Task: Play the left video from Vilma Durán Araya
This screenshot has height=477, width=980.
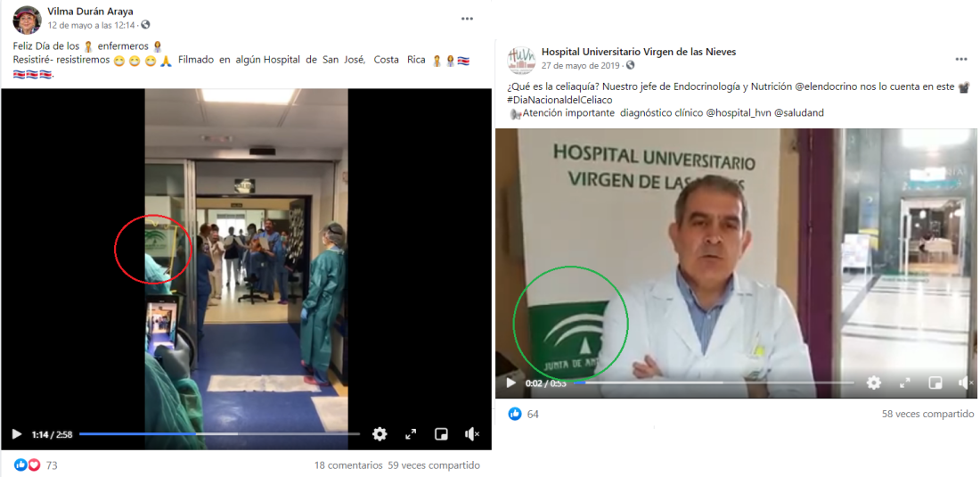Action: [16, 434]
